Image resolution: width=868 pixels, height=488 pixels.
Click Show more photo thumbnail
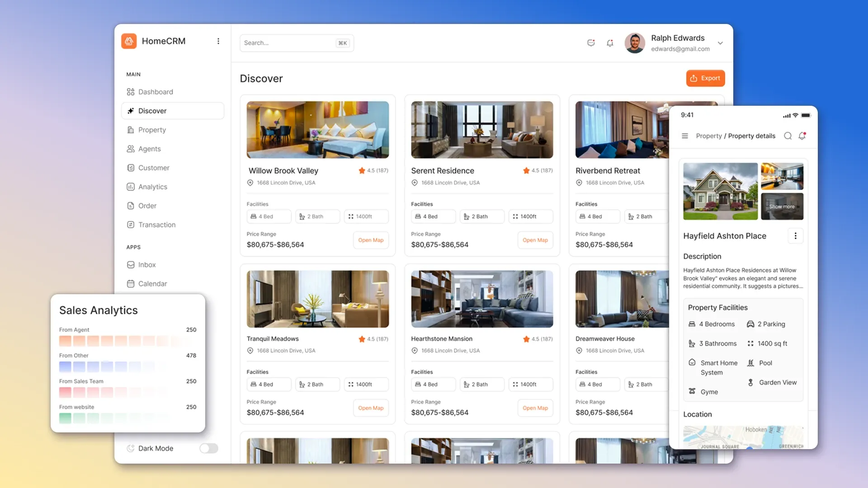point(782,206)
